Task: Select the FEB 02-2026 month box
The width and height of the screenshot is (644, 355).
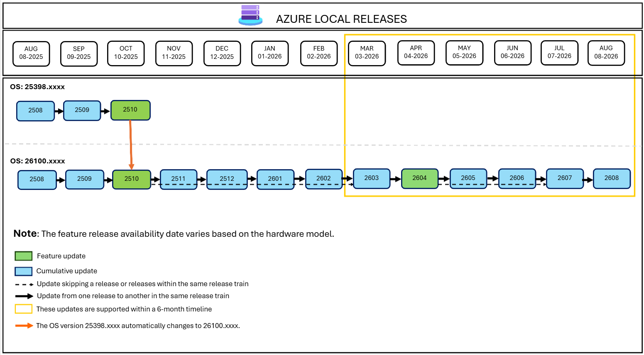Action: coord(319,53)
